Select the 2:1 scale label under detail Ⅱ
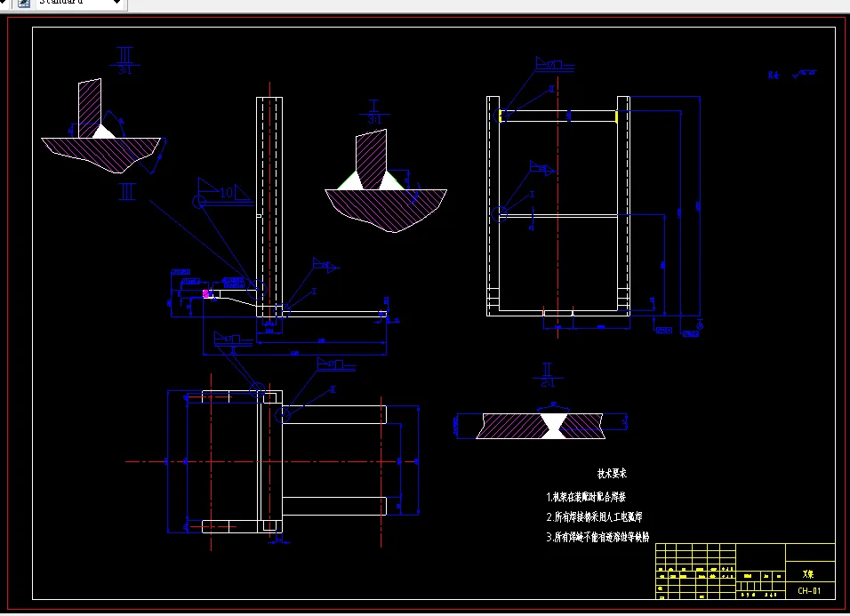 click(x=548, y=383)
